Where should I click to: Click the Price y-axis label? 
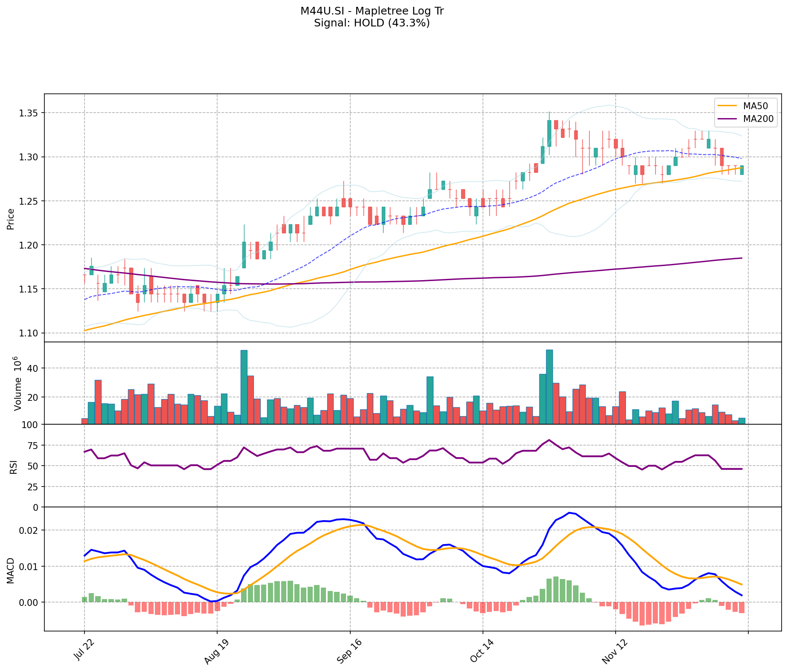tap(11, 219)
